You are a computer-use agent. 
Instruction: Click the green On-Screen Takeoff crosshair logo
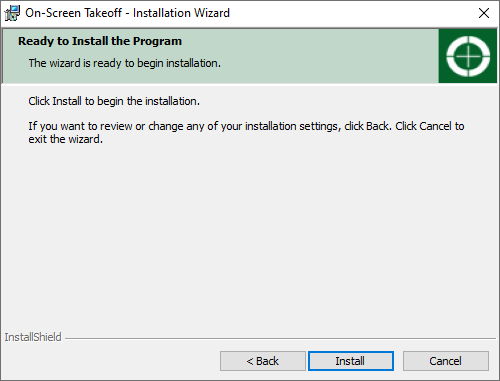468,56
